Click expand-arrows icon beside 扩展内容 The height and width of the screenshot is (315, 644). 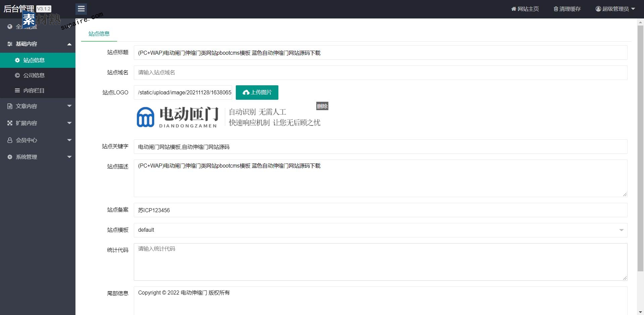click(10, 123)
